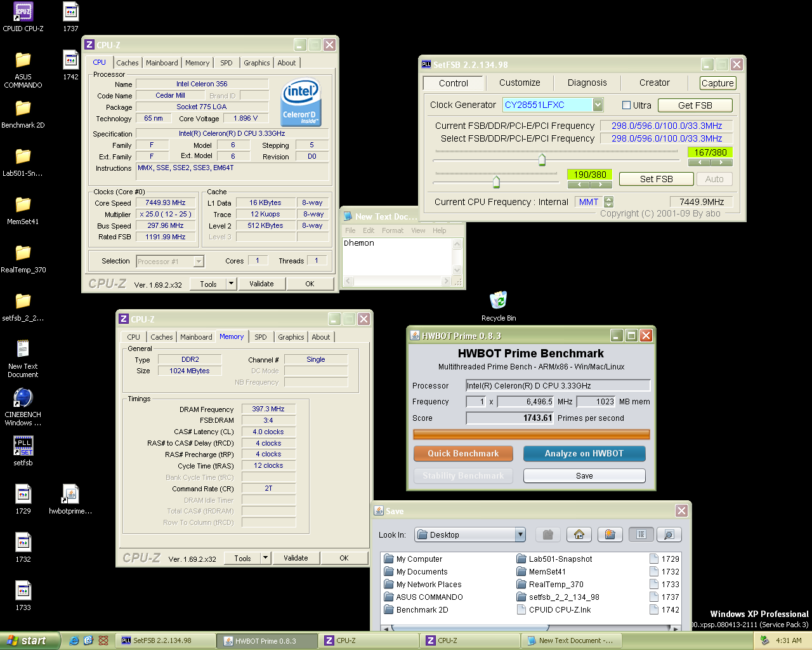812x650 pixels.
Task: Switch Save dialog to List view icon
Action: [641, 534]
